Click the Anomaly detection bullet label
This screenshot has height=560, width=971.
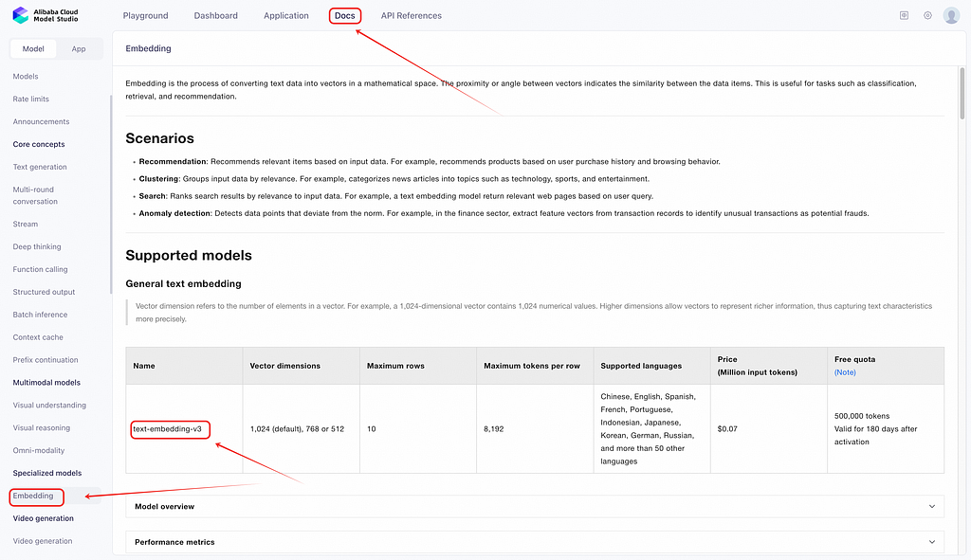[174, 213]
